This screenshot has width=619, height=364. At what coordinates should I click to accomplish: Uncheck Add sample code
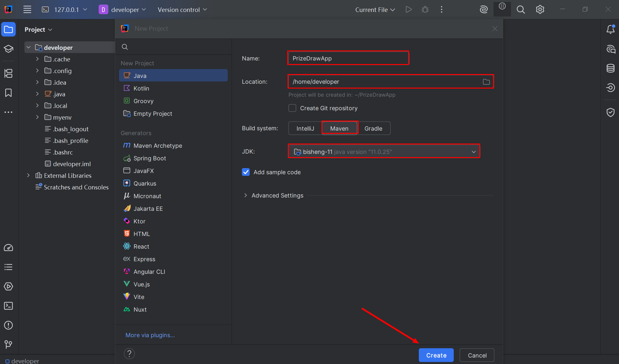[246, 172]
